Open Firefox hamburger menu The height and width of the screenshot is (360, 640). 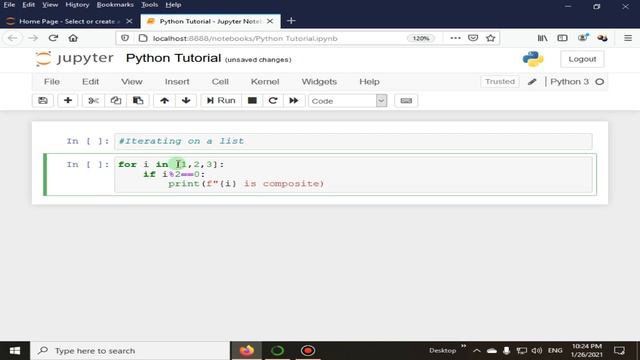tap(628, 38)
